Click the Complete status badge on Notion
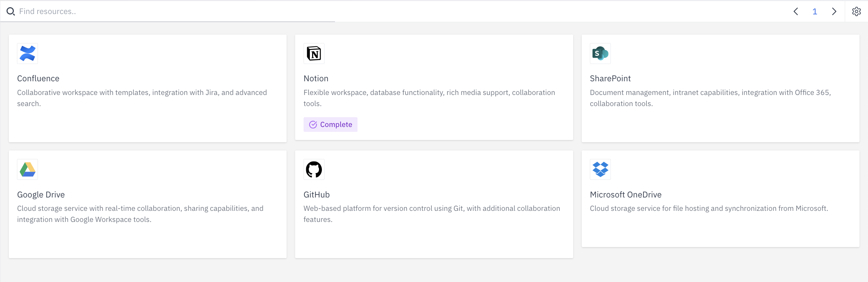 (330, 124)
